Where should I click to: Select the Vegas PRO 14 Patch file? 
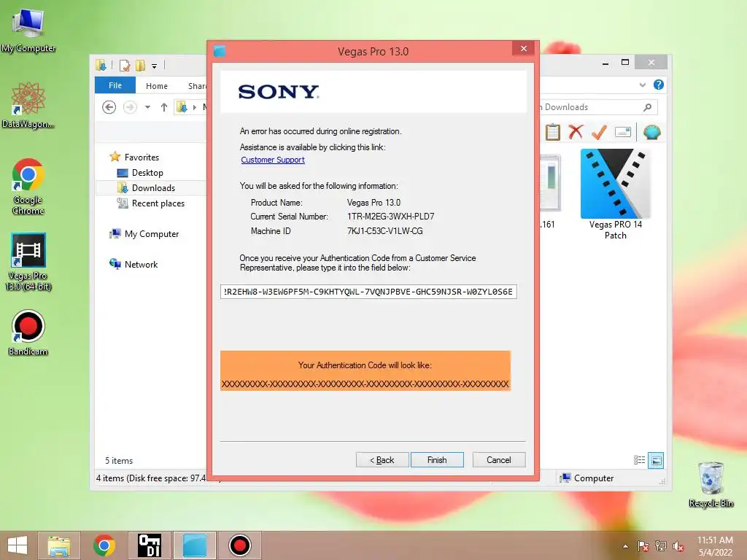point(616,194)
